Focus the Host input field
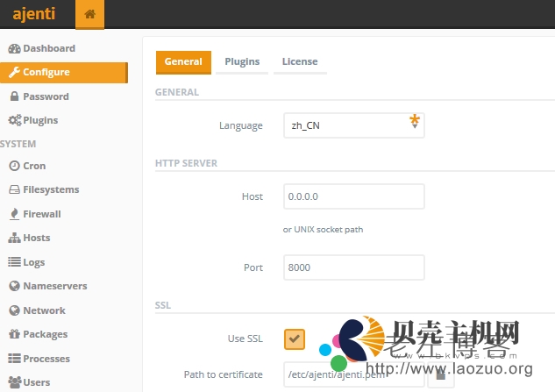This screenshot has height=392, width=555. pyautogui.click(x=354, y=196)
